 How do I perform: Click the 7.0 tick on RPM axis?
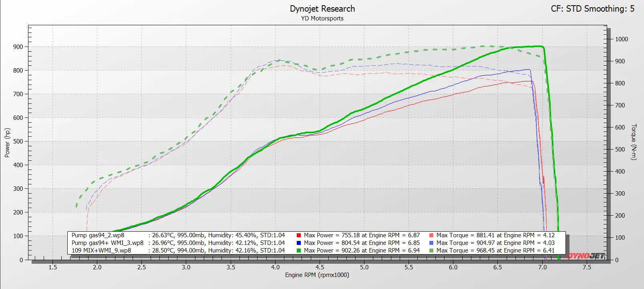[542, 267]
